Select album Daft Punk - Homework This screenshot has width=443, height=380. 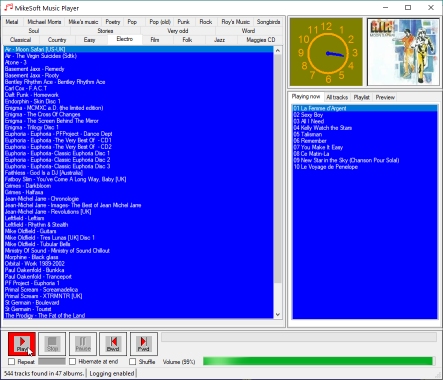pyautogui.click(x=138, y=95)
